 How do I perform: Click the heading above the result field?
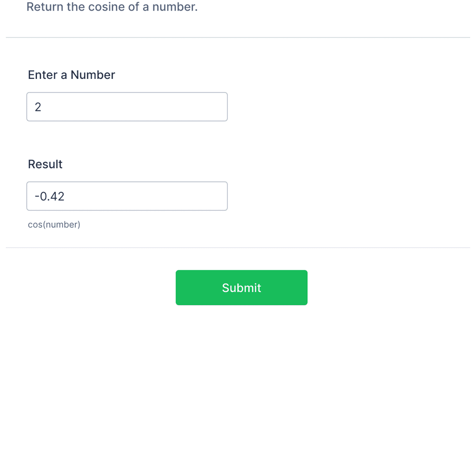click(x=45, y=164)
